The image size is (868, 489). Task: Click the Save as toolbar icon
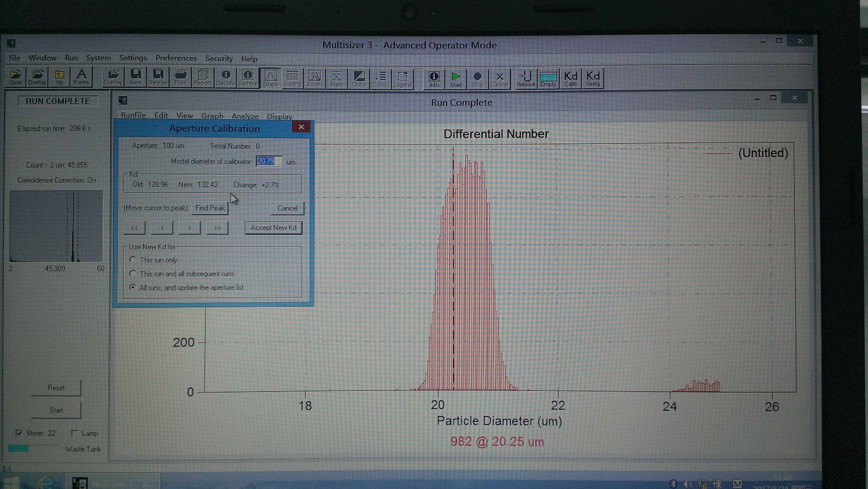(158, 77)
